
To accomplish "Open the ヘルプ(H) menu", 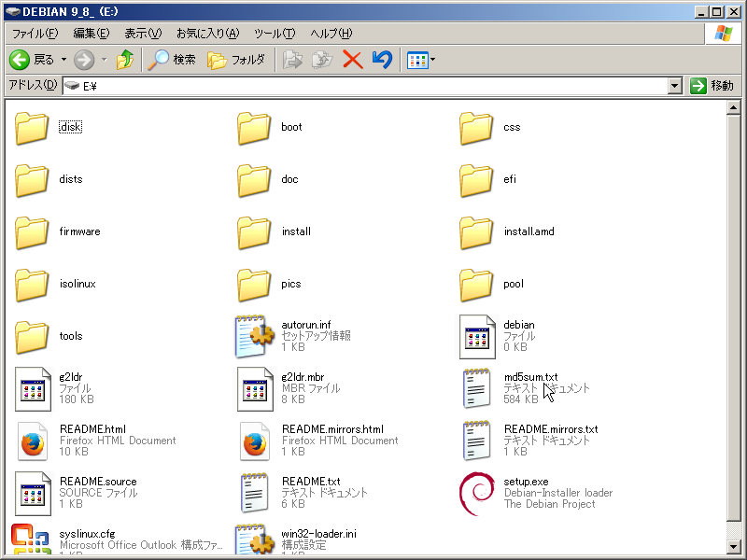I will pos(331,34).
